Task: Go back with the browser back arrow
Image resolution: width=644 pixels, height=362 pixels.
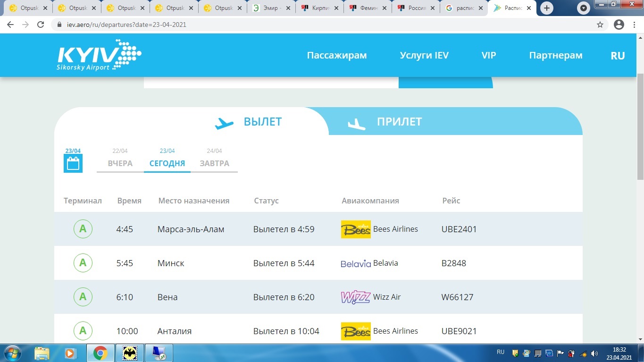Action: pos(10,25)
